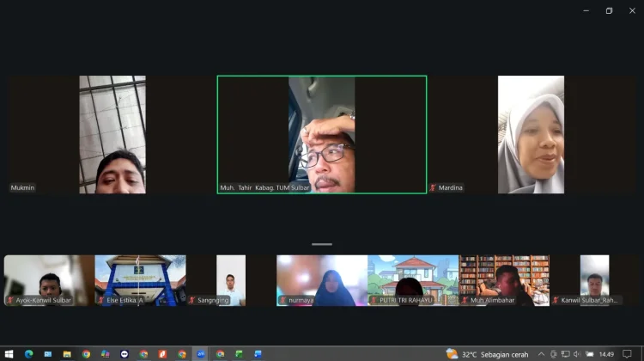Select Muh. Tahir's active speaker video tile
644x361 pixels.
click(322, 134)
